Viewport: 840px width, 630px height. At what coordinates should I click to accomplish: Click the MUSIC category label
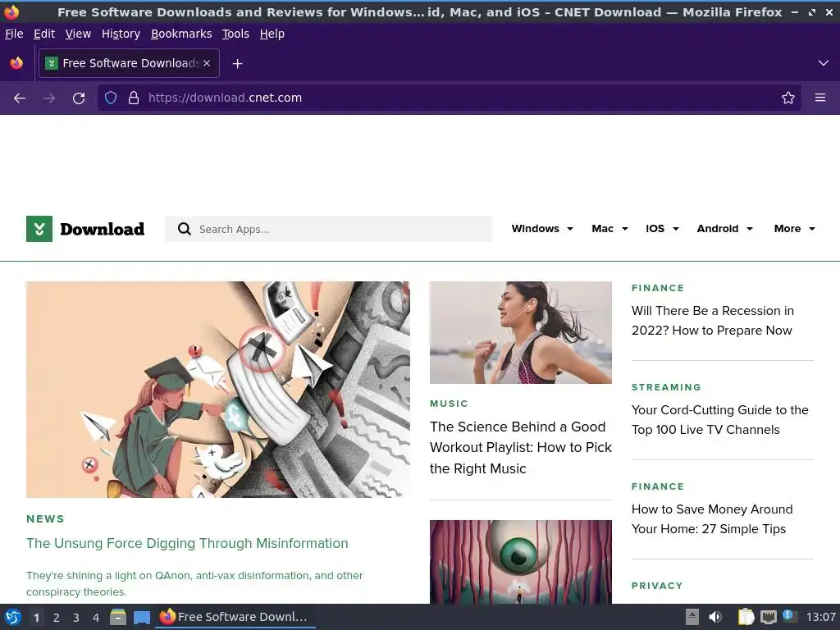(x=449, y=404)
